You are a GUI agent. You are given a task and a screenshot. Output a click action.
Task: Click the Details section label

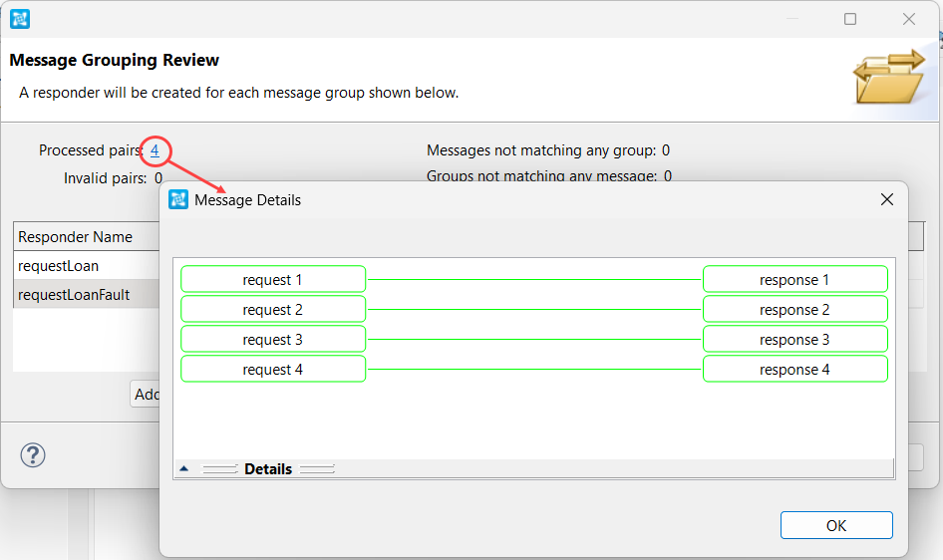click(x=268, y=469)
